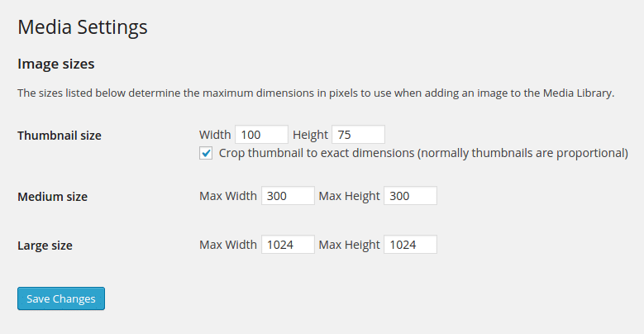
Task: Toggle the crop thumbnail checkbox
Action: [206, 153]
